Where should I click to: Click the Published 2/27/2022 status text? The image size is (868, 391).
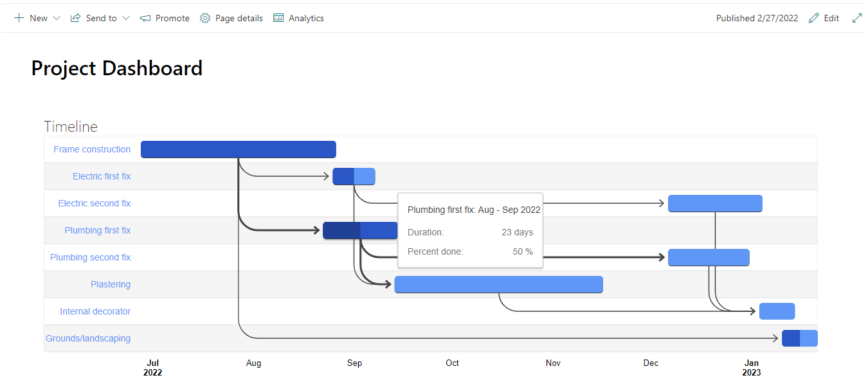tap(757, 18)
